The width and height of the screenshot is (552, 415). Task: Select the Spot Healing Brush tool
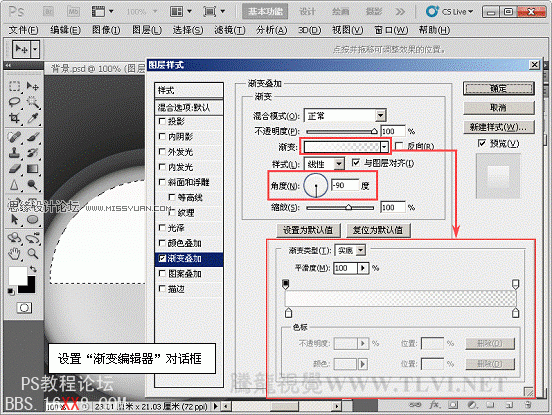click(14, 137)
